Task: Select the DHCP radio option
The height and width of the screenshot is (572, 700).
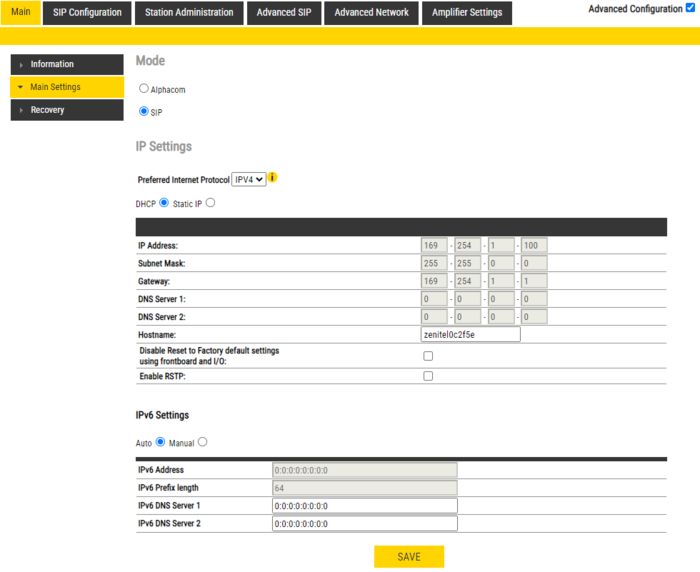Action: coord(164,203)
